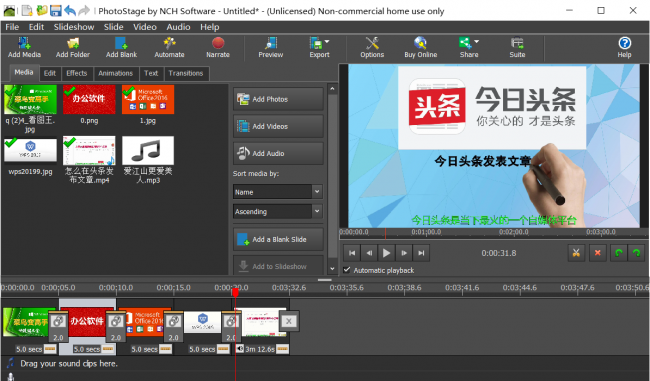Jump to the start of the preview

tap(352, 253)
